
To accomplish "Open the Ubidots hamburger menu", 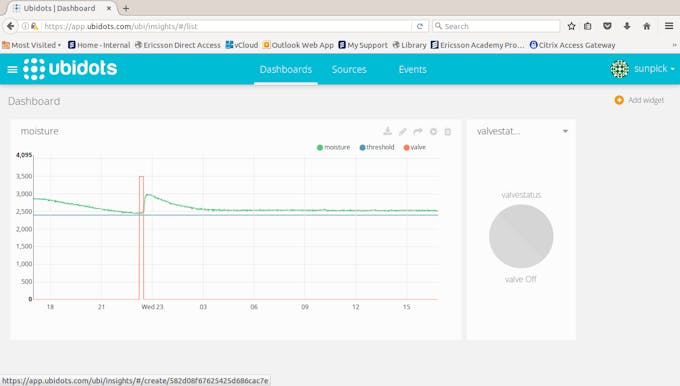I will coord(12,69).
